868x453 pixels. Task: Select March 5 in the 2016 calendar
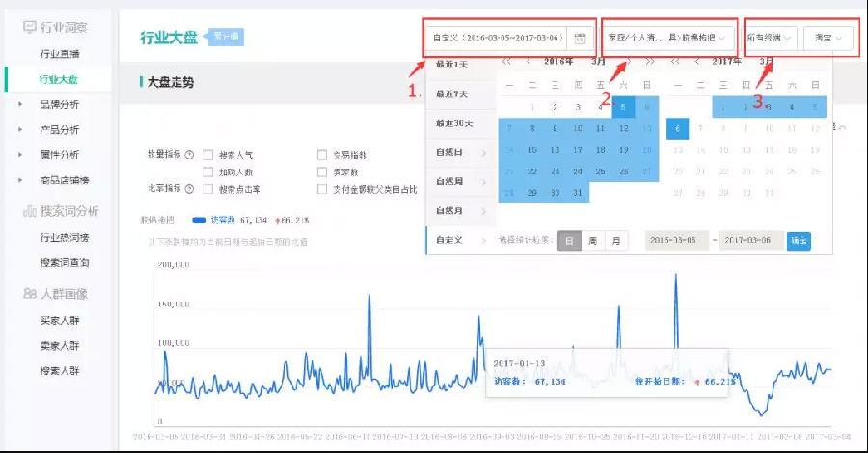(x=623, y=107)
